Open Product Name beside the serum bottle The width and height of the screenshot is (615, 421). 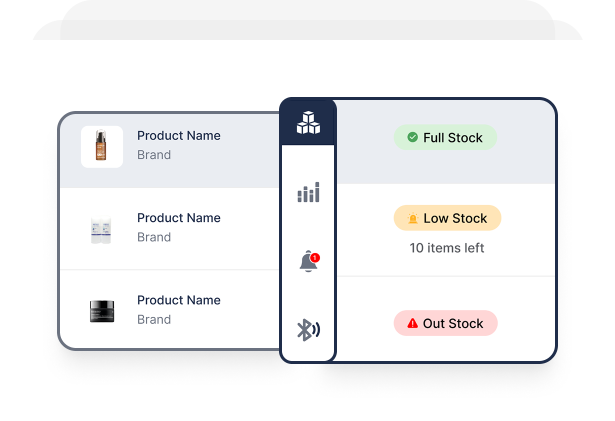point(179,136)
